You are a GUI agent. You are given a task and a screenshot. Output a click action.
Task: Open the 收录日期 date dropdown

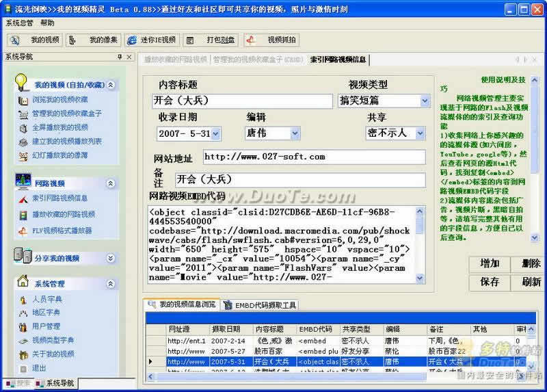click(215, 133)
